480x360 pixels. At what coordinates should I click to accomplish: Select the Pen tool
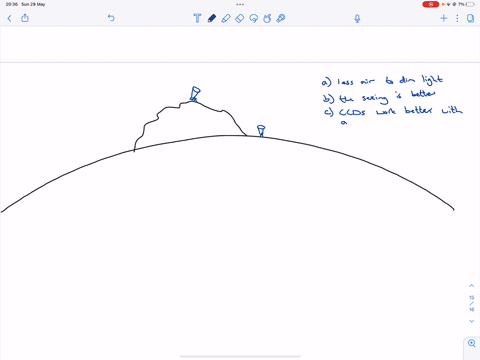212,18
